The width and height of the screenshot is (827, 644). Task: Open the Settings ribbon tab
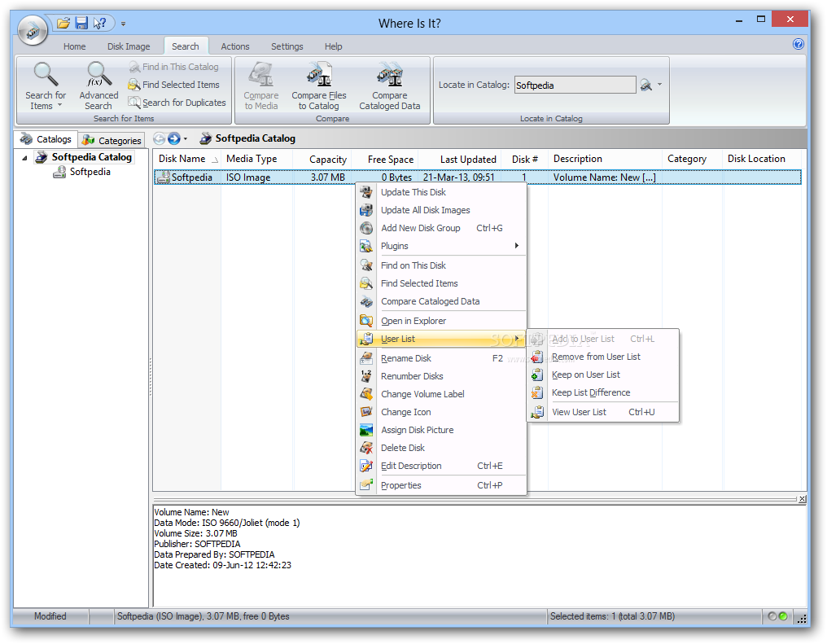click(287, 46)
